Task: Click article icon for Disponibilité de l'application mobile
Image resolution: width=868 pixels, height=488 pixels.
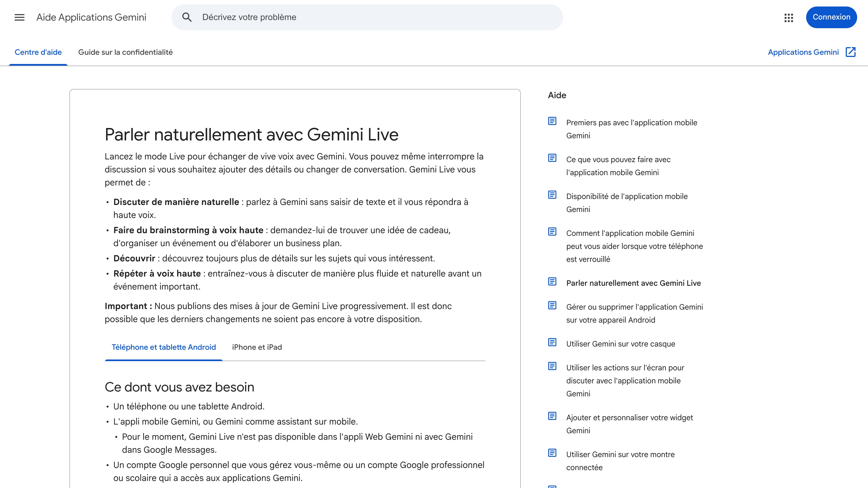Action: point(552,195)
